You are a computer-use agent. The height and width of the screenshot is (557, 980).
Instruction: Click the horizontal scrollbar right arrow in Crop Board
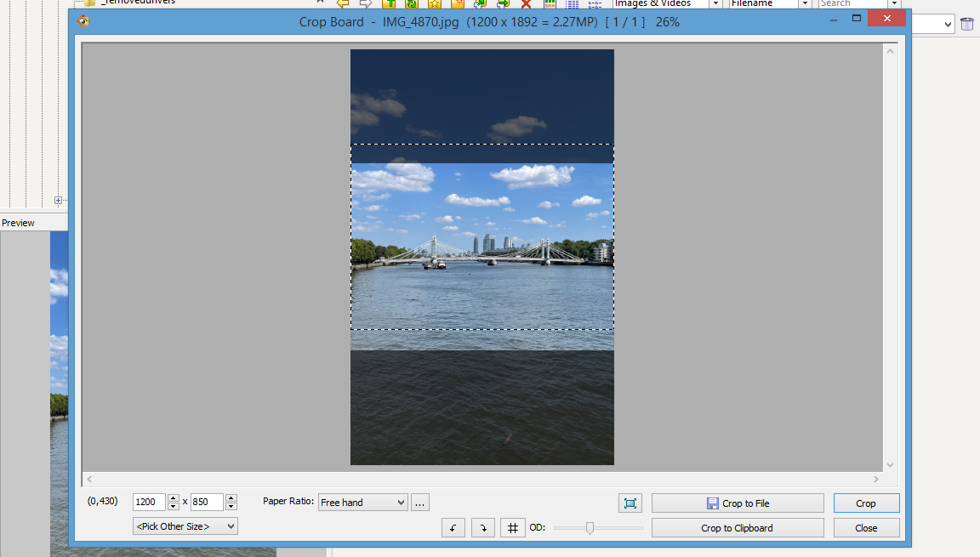(x=875, y=479)
